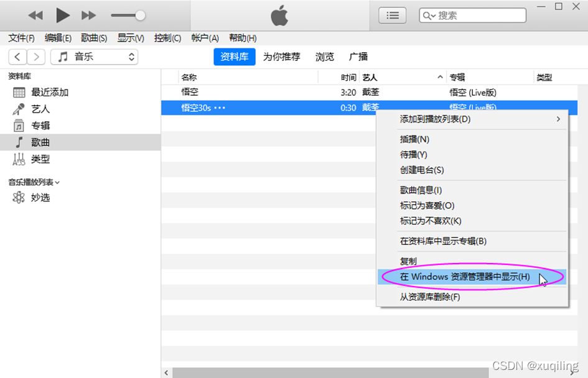Open the 显示(V) menu
The width and height of the screenshot is (588, 378).
(131, 38)
